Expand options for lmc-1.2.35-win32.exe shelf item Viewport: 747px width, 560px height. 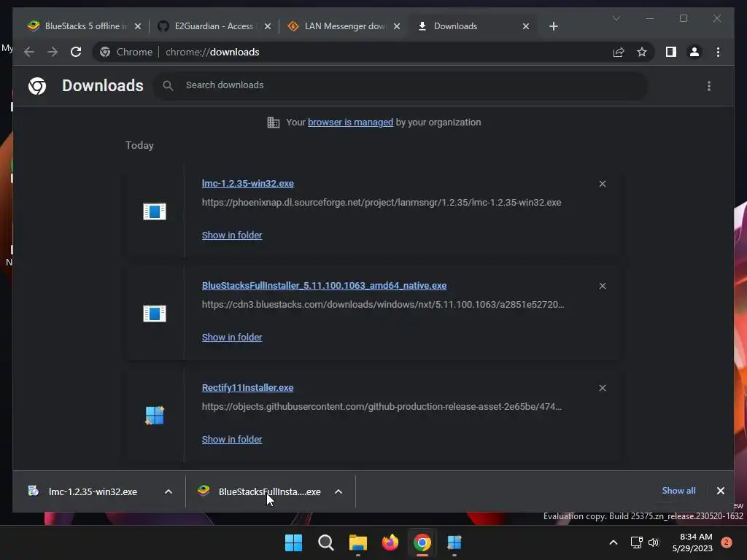tap(169, 491)
